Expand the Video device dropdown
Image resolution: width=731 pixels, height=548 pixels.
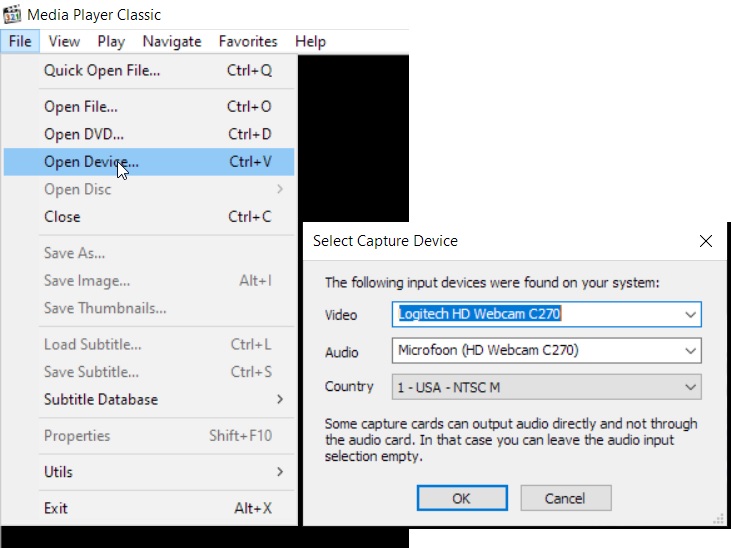click(690, 315)
